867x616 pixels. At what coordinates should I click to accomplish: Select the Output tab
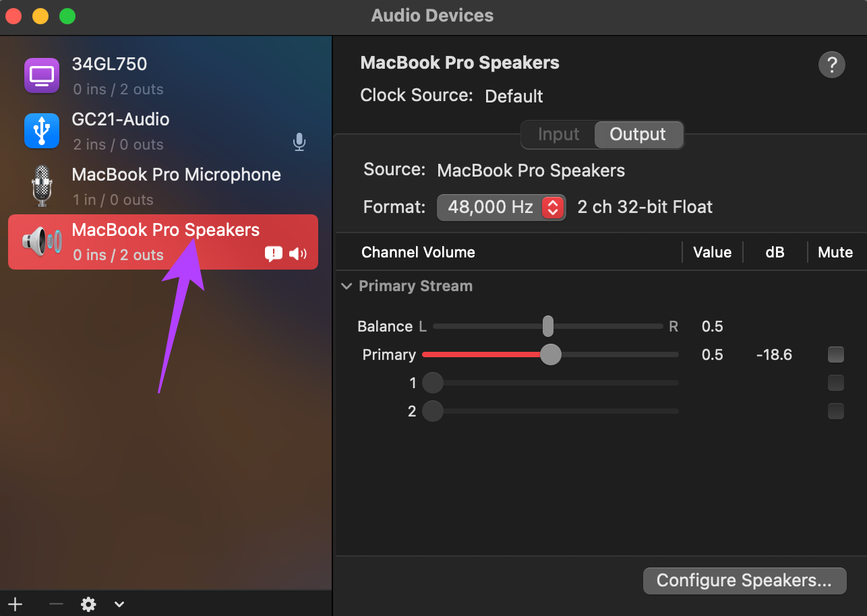pyautogui.click(x=638, y=135)
